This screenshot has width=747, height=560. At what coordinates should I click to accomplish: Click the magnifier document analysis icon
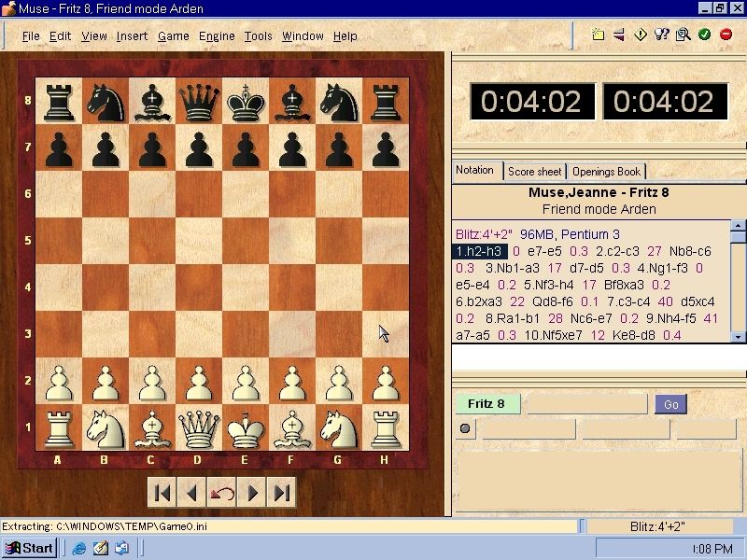(x=684, y=35)
